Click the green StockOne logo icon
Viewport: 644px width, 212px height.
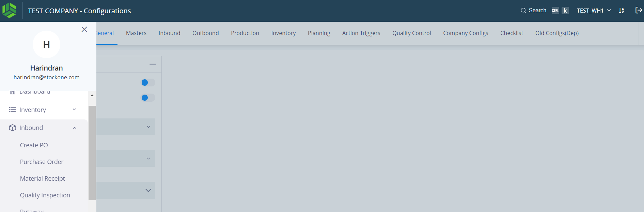[x=9, y=11]
